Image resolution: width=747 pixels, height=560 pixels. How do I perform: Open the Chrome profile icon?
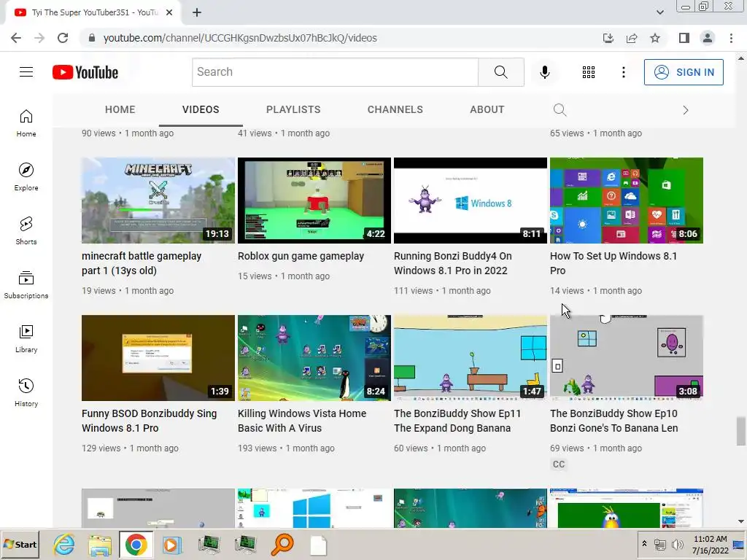[708, 38]
